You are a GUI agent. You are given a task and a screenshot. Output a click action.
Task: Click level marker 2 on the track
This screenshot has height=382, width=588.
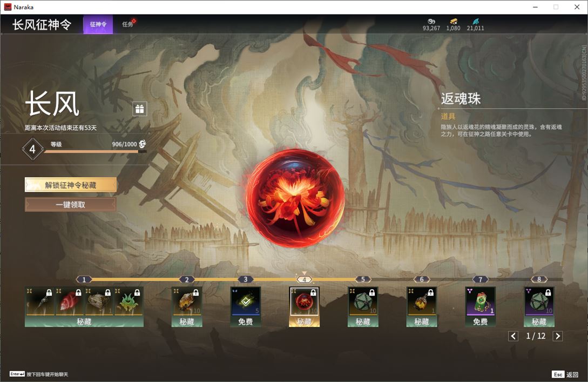click(x=187, y=279)
